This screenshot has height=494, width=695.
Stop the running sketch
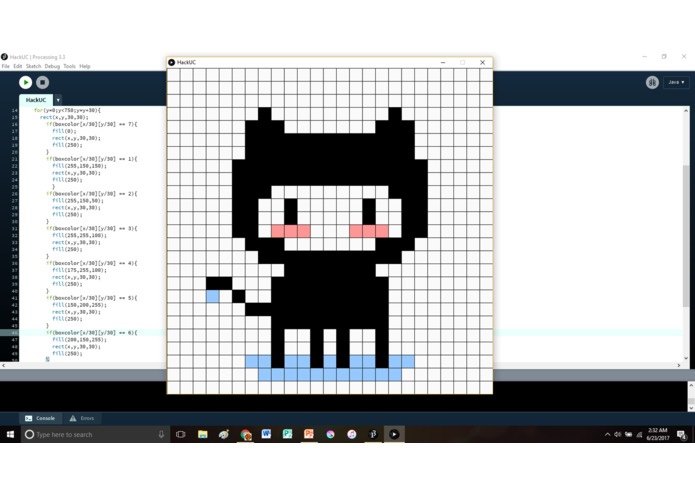pyautogui.click(x=43, y=82)
